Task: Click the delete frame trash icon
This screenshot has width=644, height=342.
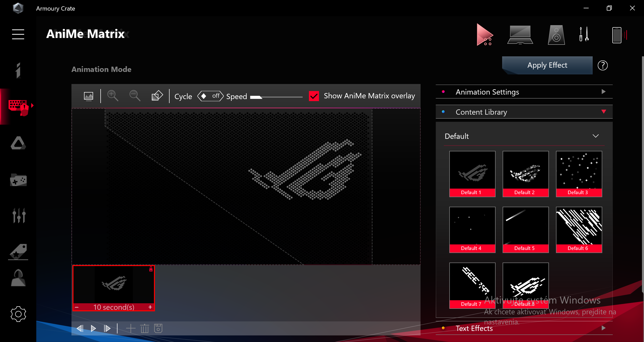Action: click(144, 328)
